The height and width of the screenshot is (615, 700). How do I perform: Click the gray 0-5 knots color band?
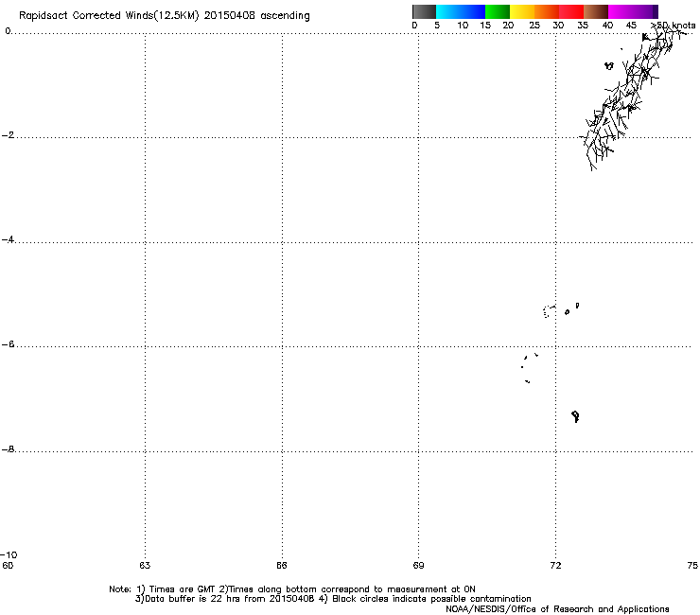[424, 11]
